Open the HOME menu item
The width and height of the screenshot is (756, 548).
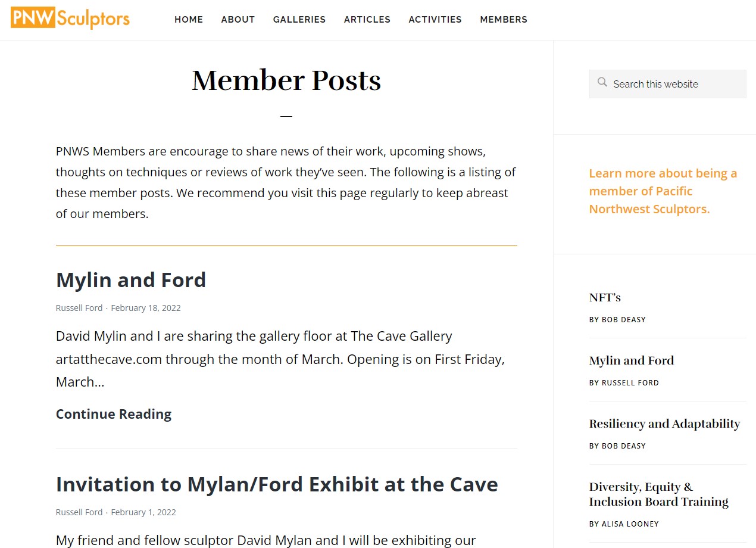tap(189, 20)
